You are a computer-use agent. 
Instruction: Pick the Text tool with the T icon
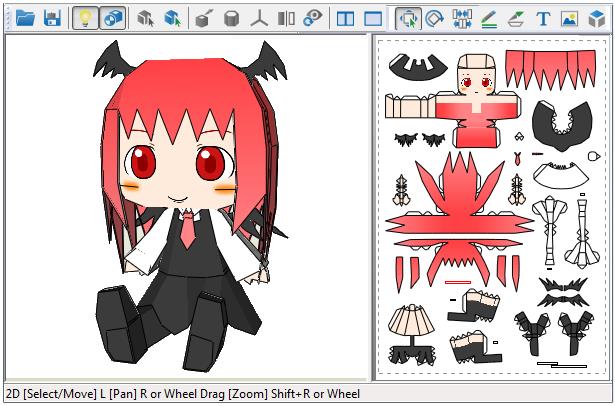pos(543,18)
